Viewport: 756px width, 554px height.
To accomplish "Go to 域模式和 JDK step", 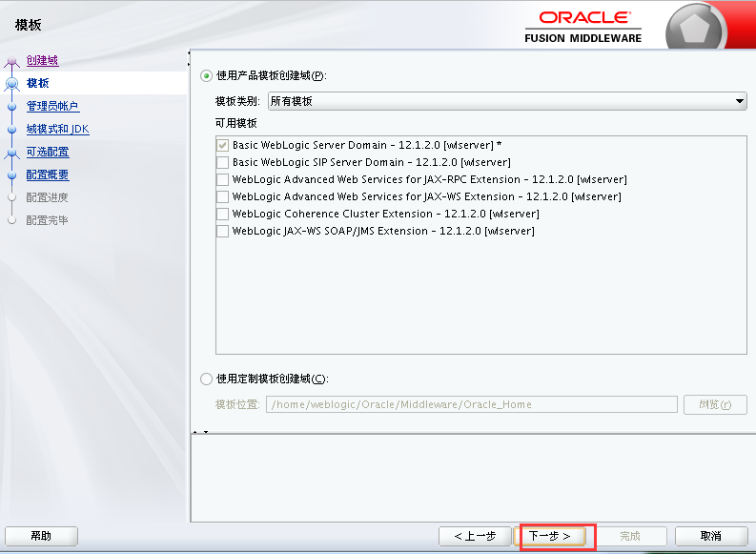I will 58,129.
